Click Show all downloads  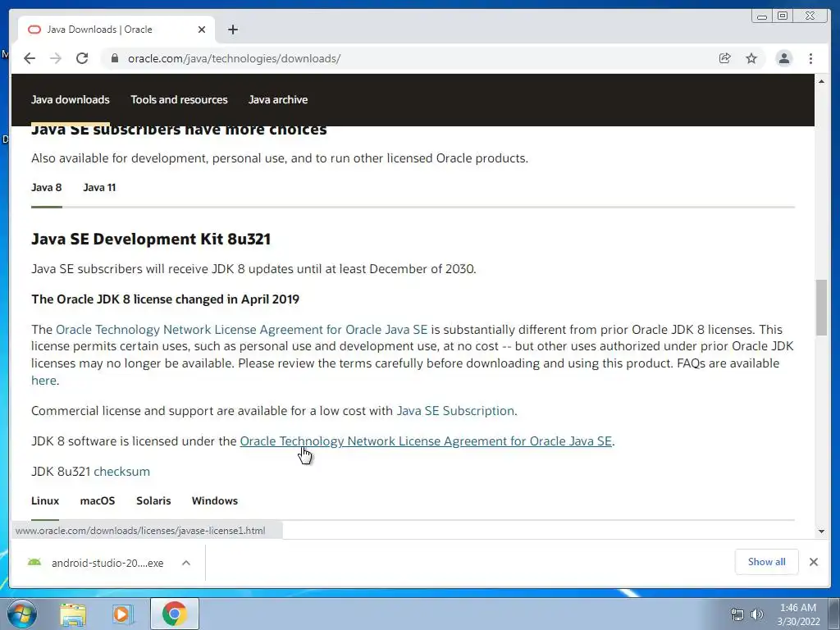767,562
